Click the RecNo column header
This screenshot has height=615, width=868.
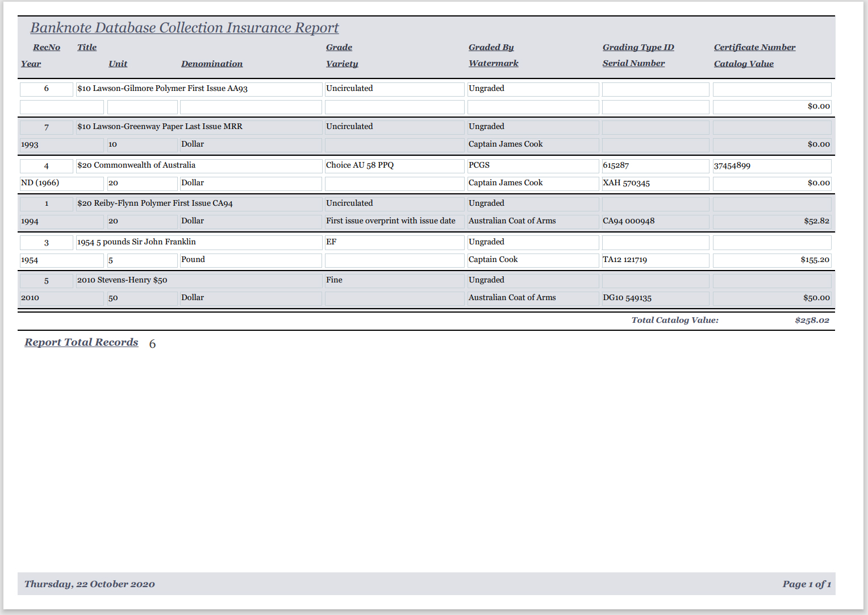tap(47, 47)
